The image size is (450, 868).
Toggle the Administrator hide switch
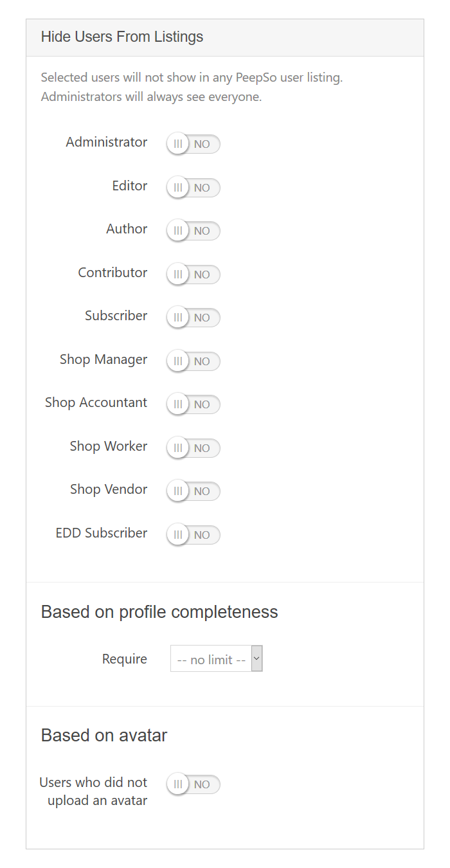click(193, 144)
